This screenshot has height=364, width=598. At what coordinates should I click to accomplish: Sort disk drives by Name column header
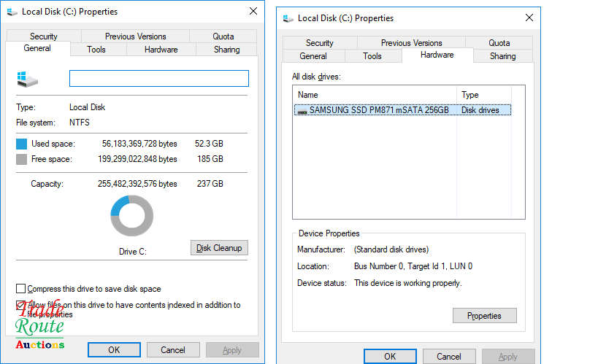374,95
